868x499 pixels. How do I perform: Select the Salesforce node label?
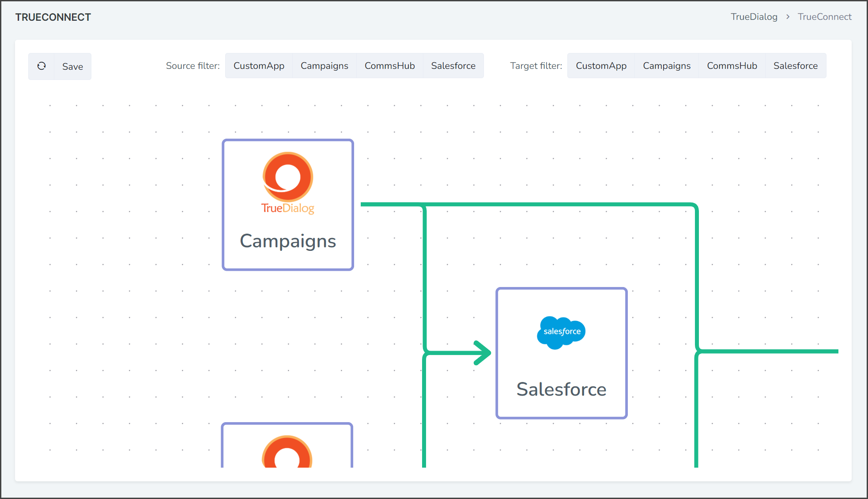coord(561,389)
